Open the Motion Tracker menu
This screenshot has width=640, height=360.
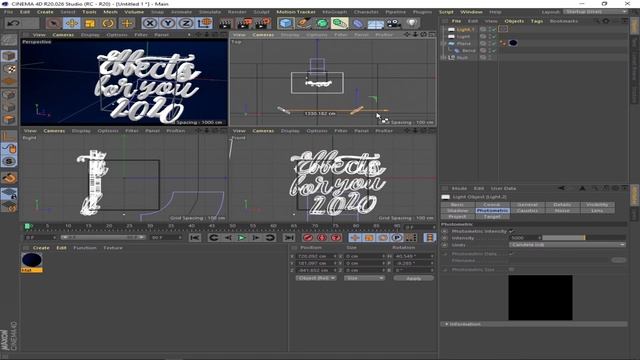click(296, 12)
